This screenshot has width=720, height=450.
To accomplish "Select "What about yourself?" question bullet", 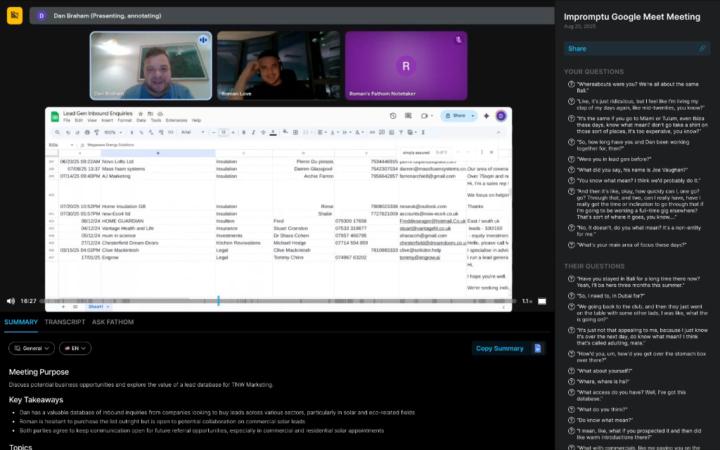I will click(x=569, y=369).
